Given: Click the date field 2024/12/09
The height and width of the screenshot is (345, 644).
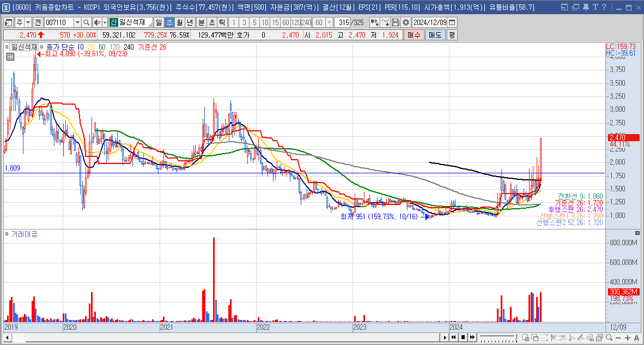Looking at the screenshot, I should point(429,22).
